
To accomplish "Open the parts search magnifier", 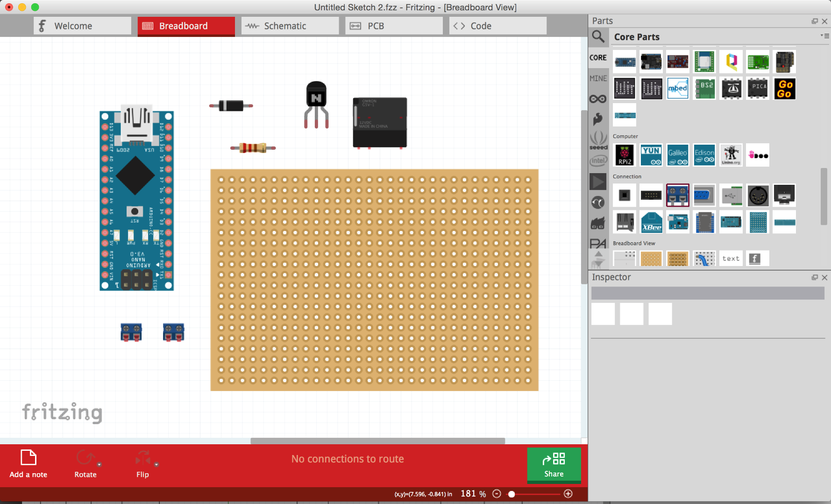I will coord(598,37).
